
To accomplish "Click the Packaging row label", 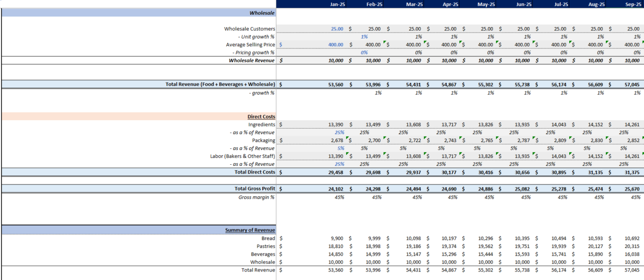I will click(263, 140).
